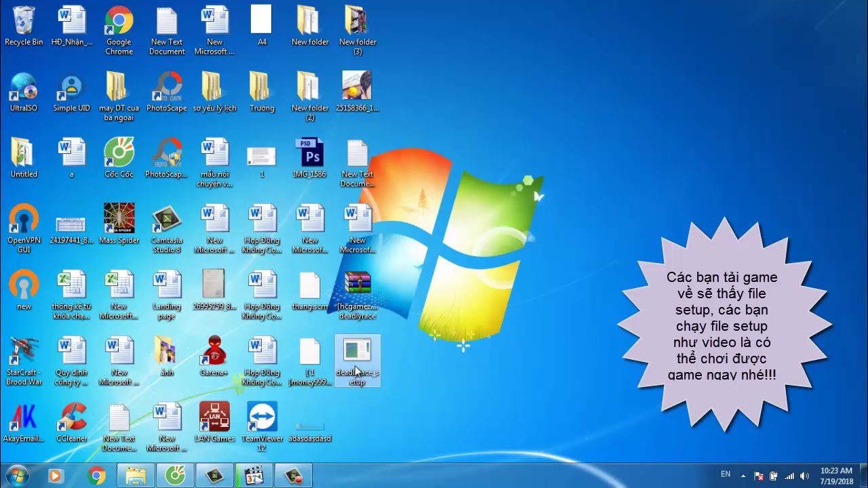Screen dimensions: 868x488
Task: Select the money999 file icon
Action: point(310,361)
